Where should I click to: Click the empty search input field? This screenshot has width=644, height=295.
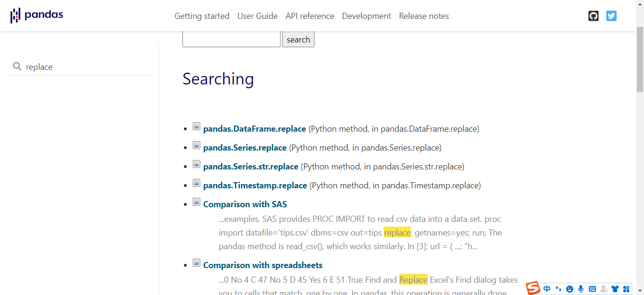coord(231,39)
